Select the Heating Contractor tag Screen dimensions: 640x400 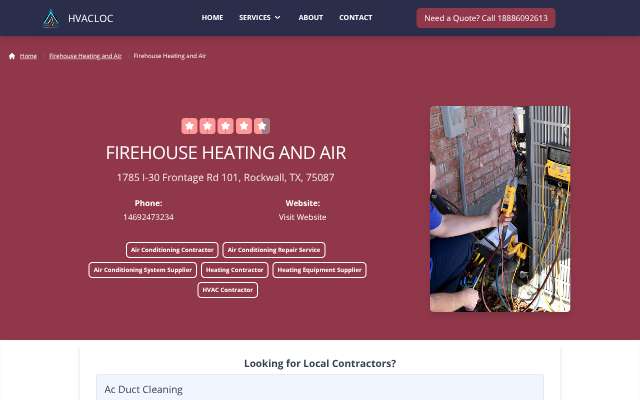click(234, 270)
